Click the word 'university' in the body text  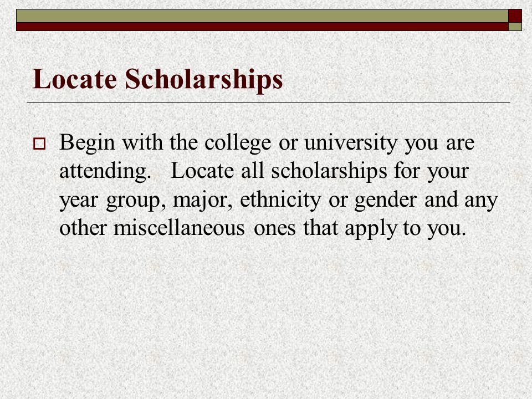coord(350,143)
